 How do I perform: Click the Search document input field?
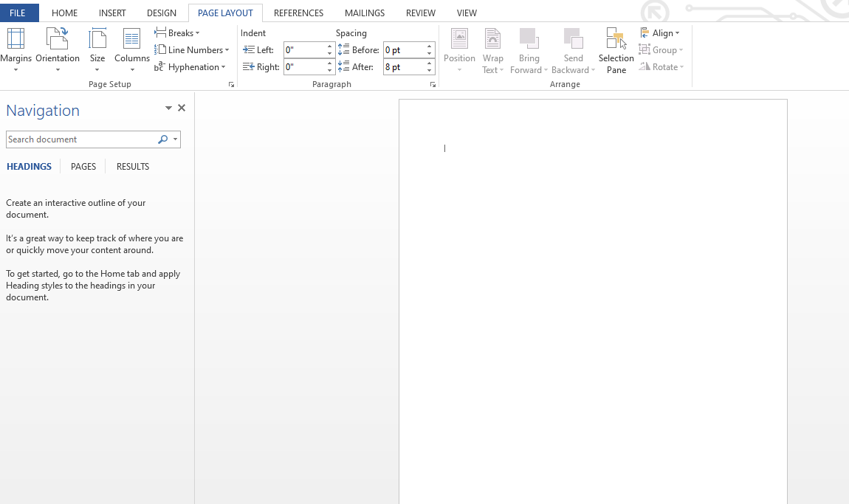[x=81, y=139]
